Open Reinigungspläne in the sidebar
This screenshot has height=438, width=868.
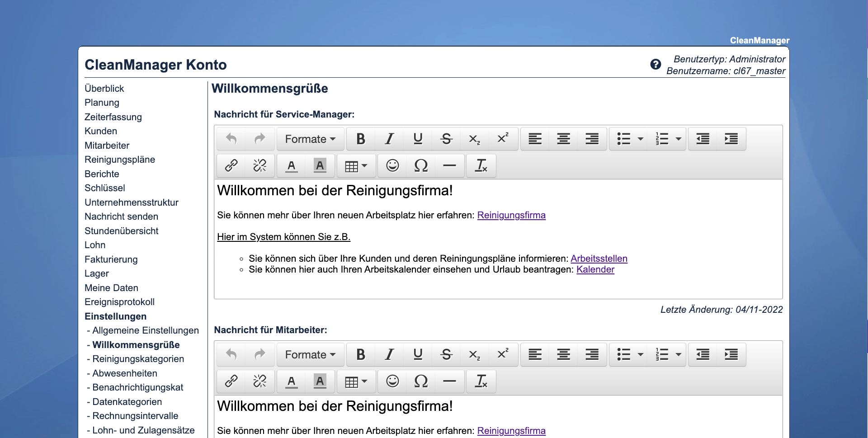pyautogui.click(x=120, y=160)
